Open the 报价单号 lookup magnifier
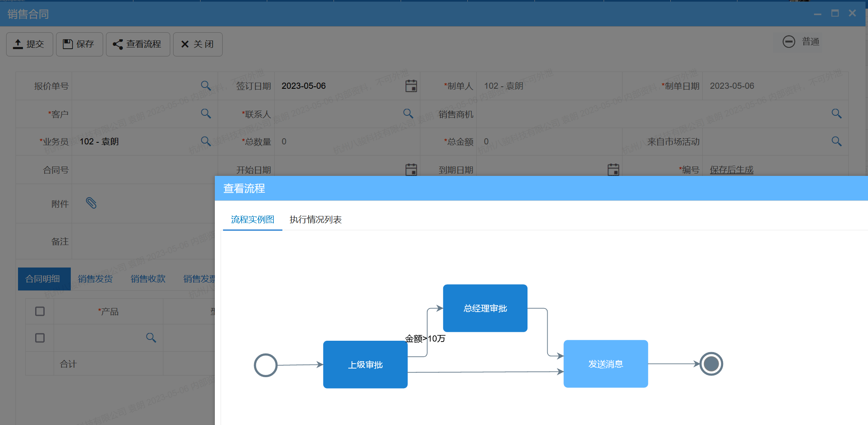Viewport: 868px width, 425px height. [206, 86]
